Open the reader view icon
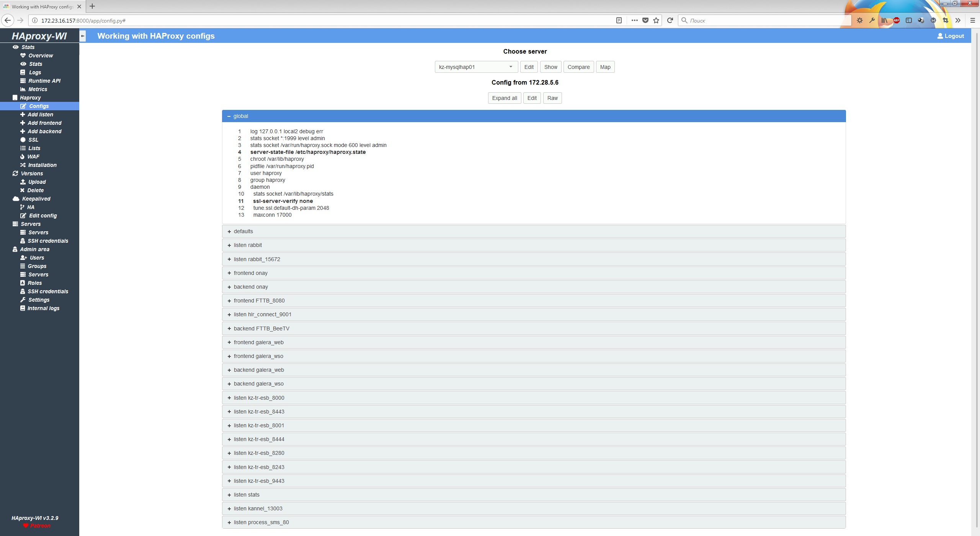This screenshot has width=980, height=536. (x=619, y=20)
